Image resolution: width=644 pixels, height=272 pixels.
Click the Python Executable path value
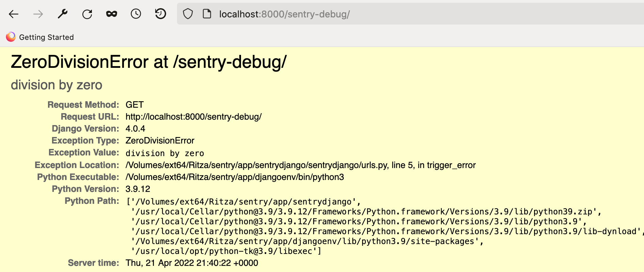(x=235, y=177)
